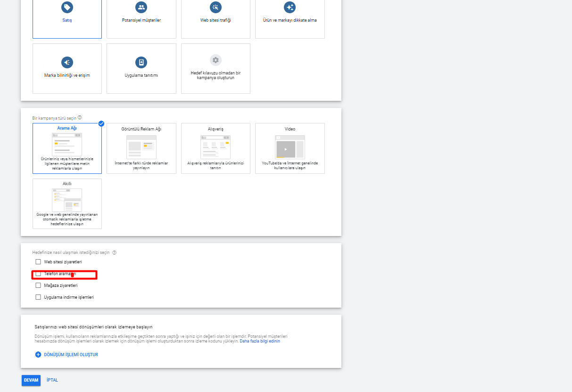Screen dimensions: 572x392
Task: Open help icon beside Hedefinize nasıl ulaşmak
Action: (x=114, y=253)
